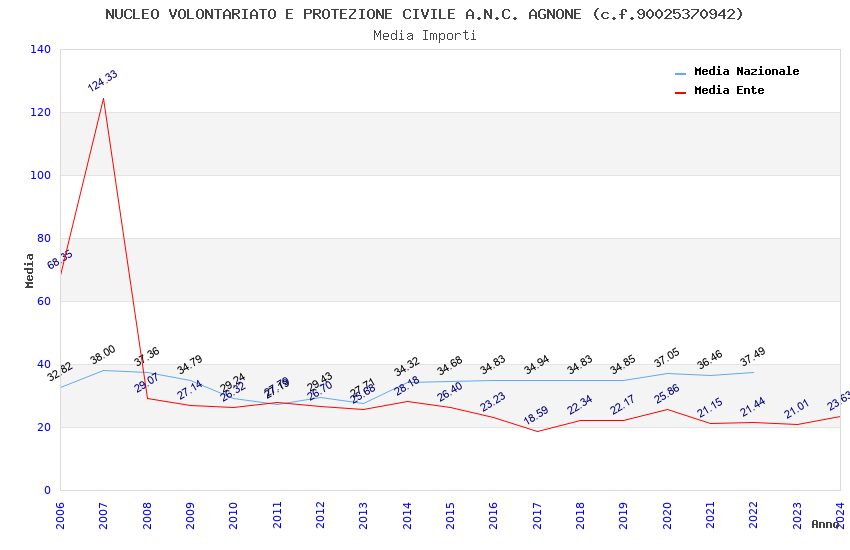The width and height of the screenshot is (850, 550).
Task: Click the 2016 x-axis year label
Action: point(493,515)
